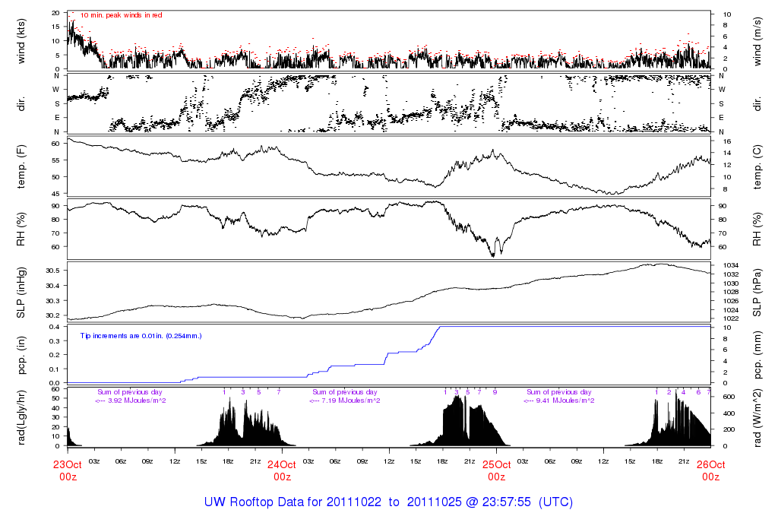Click the '30.3' pressure tick value
Image resolution: width=778 pixels, height=532 pixels.
click(x=53, y=301)
